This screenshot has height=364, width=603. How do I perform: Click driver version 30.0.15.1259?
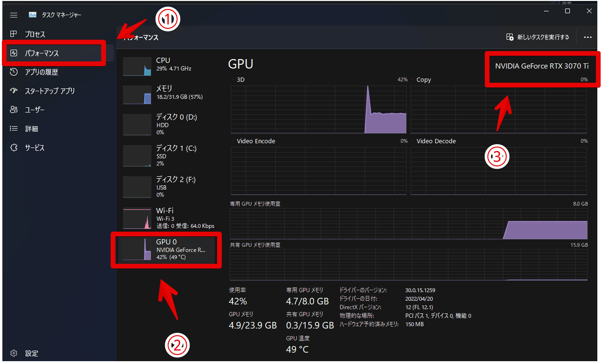coord(421,290)
